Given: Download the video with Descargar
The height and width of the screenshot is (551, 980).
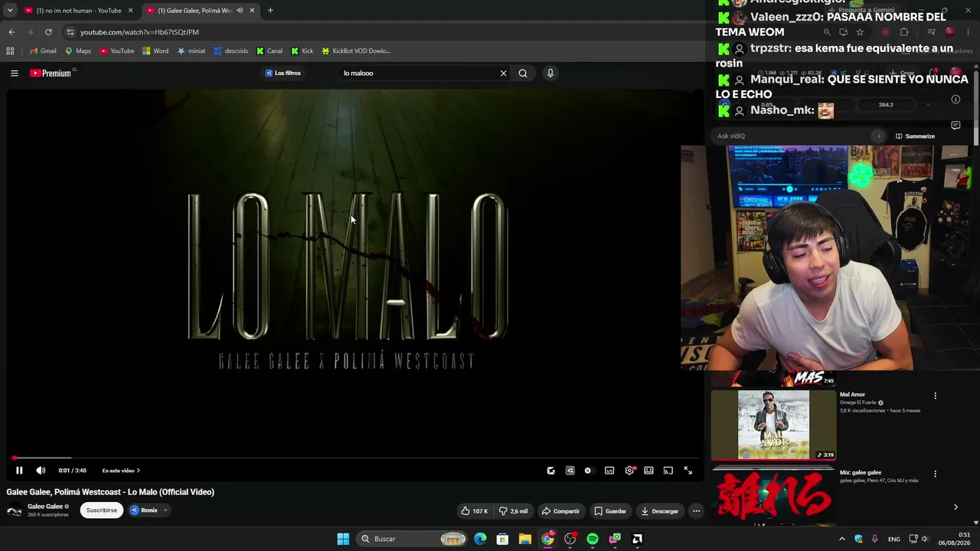Looking at the screenshot, I should tap(659, 510).
